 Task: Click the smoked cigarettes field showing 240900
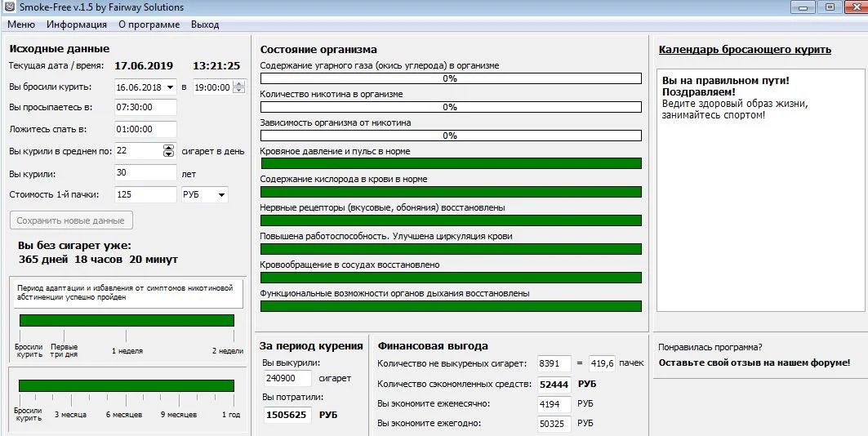click(287, 379)
